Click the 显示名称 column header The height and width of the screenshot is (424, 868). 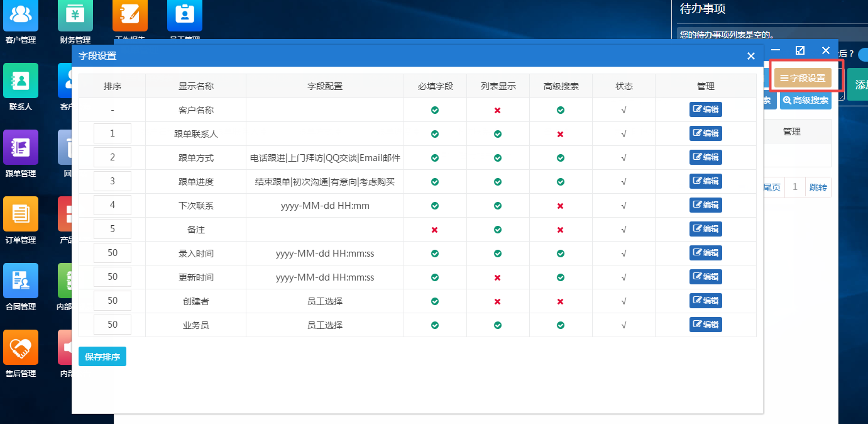click(x=196, y=86)
